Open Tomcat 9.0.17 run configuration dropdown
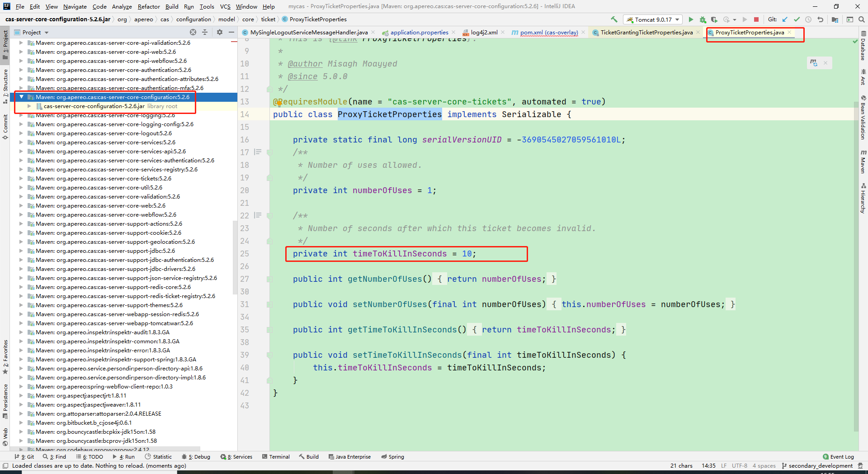 [x=653, y=19]
